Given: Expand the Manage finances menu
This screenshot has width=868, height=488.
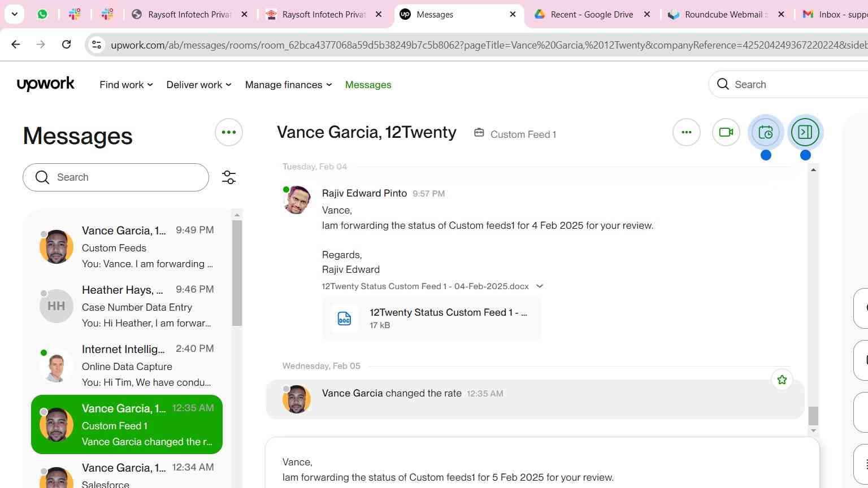Looking at the screenshot, I should [288, 85].
